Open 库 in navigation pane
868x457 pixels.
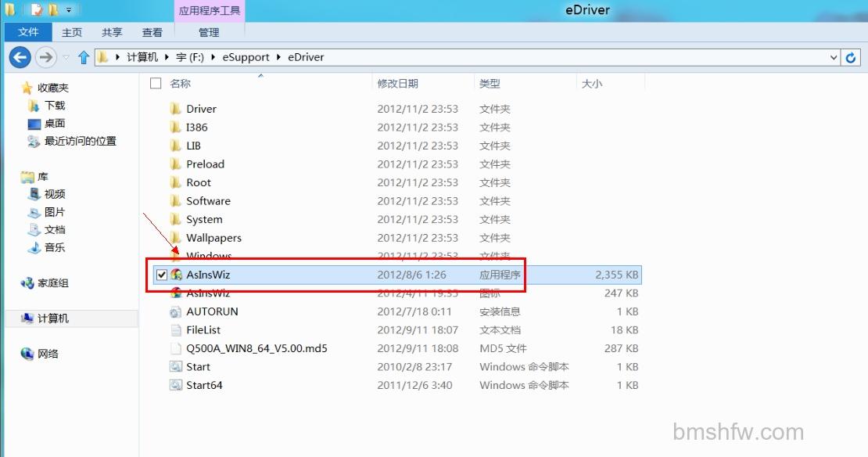pos(43,177)
